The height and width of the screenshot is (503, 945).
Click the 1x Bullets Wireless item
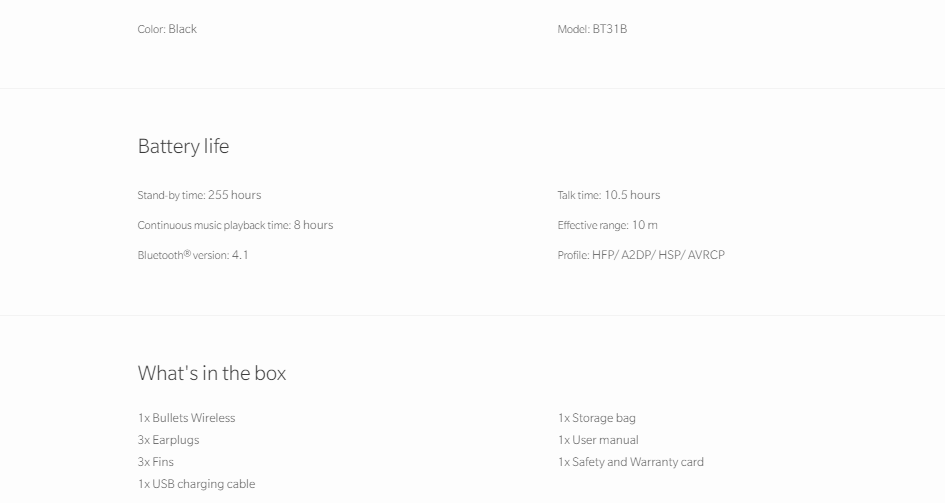[186, 418]
